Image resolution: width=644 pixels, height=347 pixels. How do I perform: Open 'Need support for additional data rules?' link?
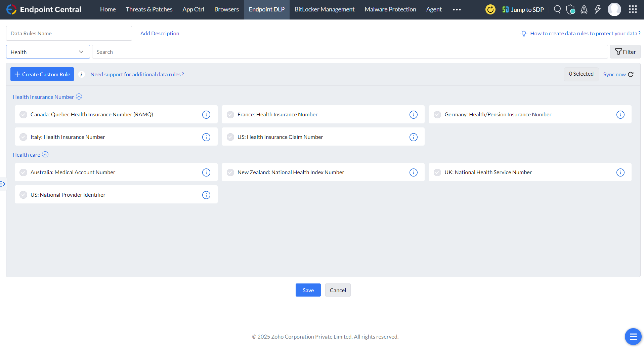coord(137,74)
